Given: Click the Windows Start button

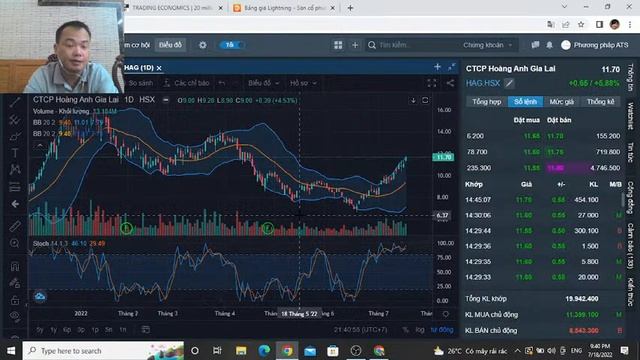Looking at the screenshot, I should point(11,351).
